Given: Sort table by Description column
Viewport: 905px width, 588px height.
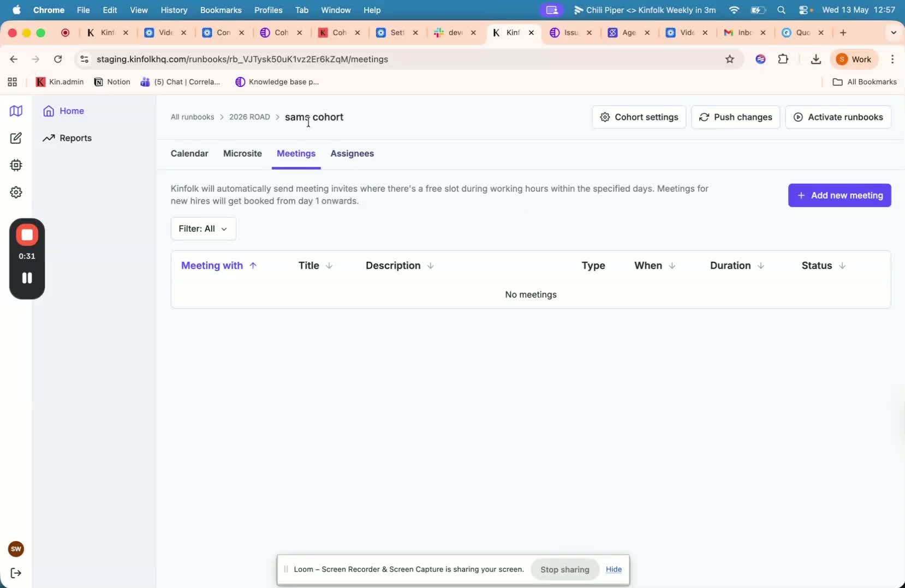Looking at the screenshot, I should [x=400, y=266].
